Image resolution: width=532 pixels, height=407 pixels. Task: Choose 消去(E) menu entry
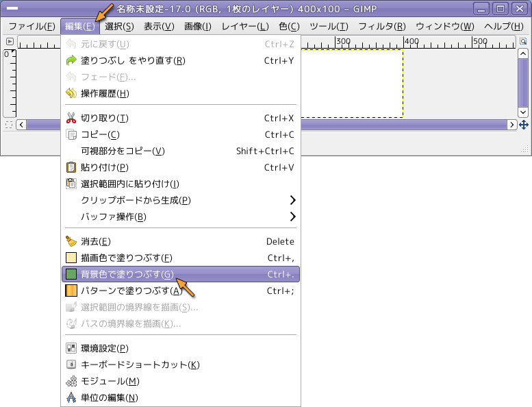pyautogui.click(x=181, y=241)
